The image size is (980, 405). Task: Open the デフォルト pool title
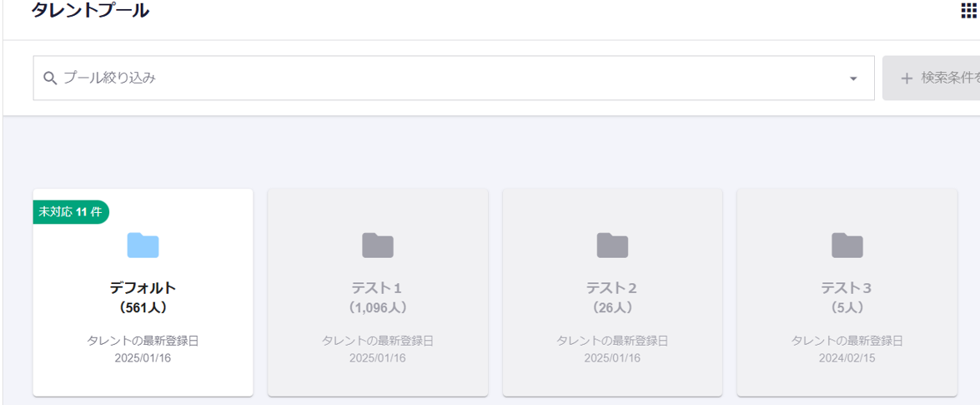click(x=143, y=288)
